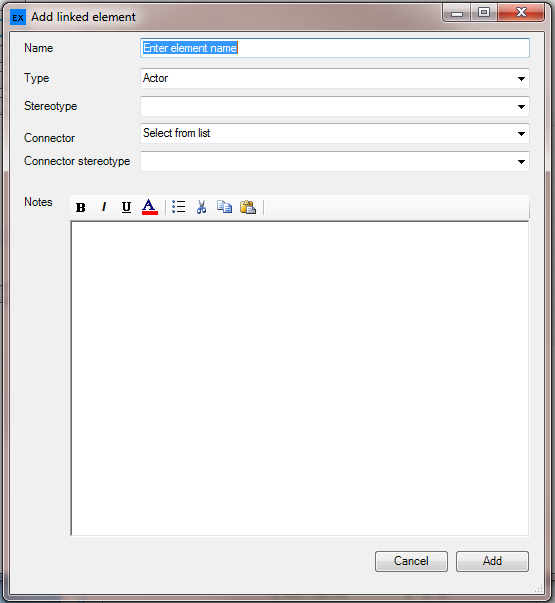Toggle underline formatting in Notes
This screenshot has width=555, height=603.
[x=126, y=207]
